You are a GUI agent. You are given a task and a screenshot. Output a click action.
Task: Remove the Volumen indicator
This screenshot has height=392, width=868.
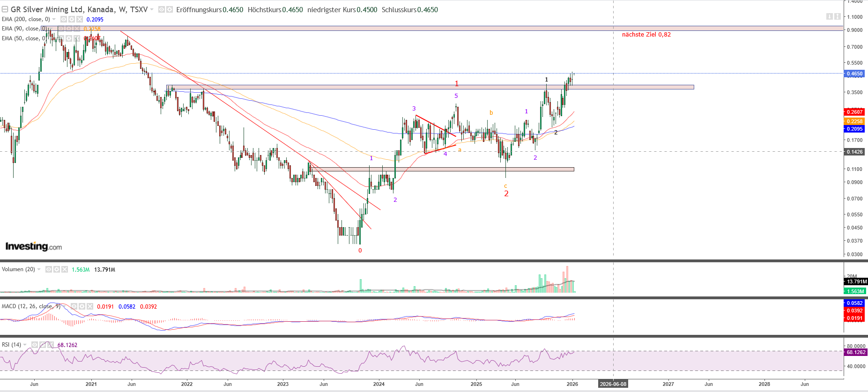tap(65, 269)
